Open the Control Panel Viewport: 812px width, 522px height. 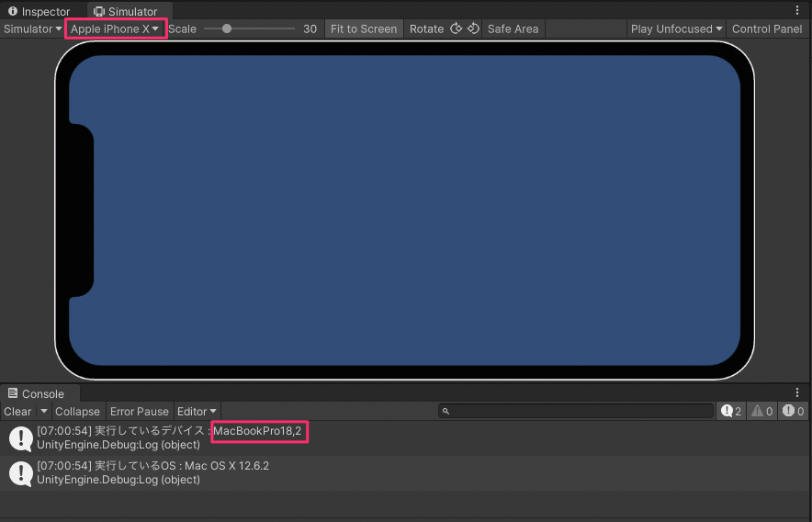click(x=767, y=29)
